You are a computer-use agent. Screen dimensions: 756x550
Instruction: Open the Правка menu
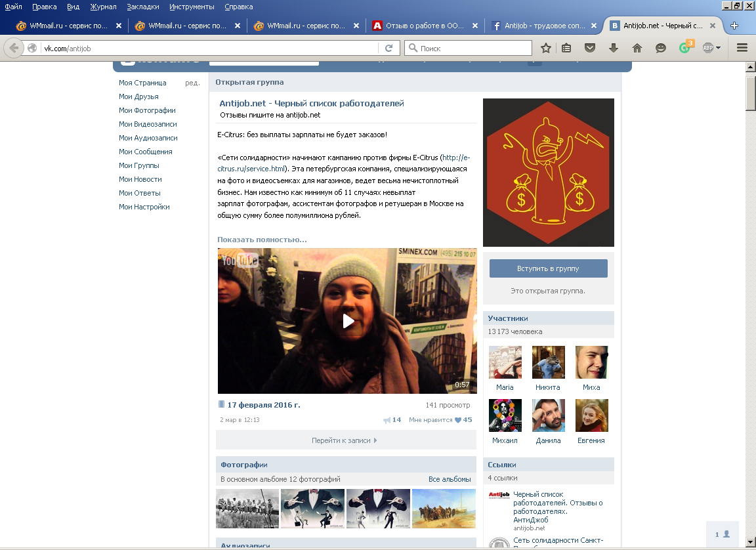(x=45, y=7)
